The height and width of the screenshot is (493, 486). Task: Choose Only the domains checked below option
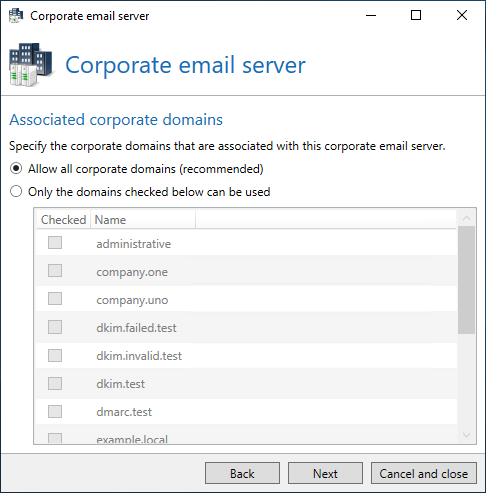coord(16,192)
